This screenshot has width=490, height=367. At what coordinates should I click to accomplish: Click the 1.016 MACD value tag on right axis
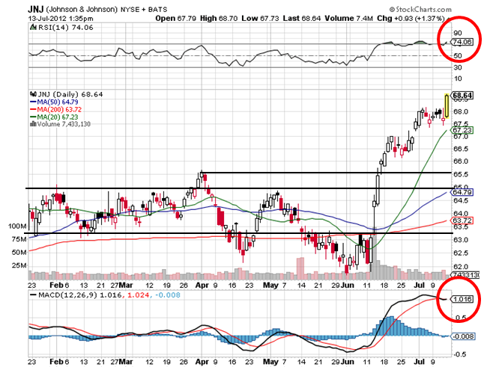(462, 299)
